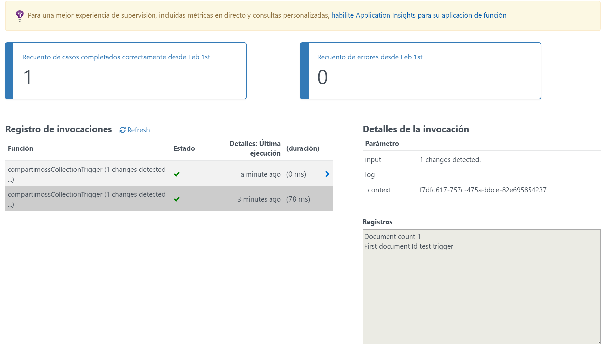
Task: Select the log parameter row in Detalles
Action: pos(394,175)
